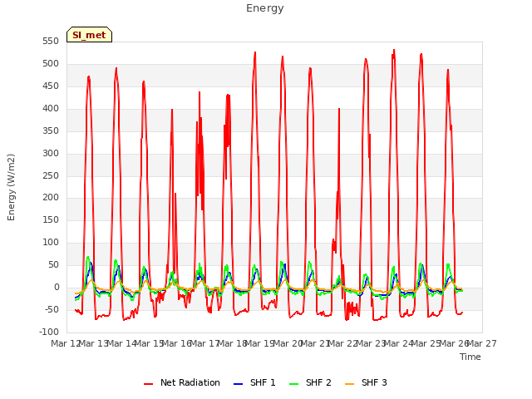Click the Net Radiation legend label

point(190,382)
